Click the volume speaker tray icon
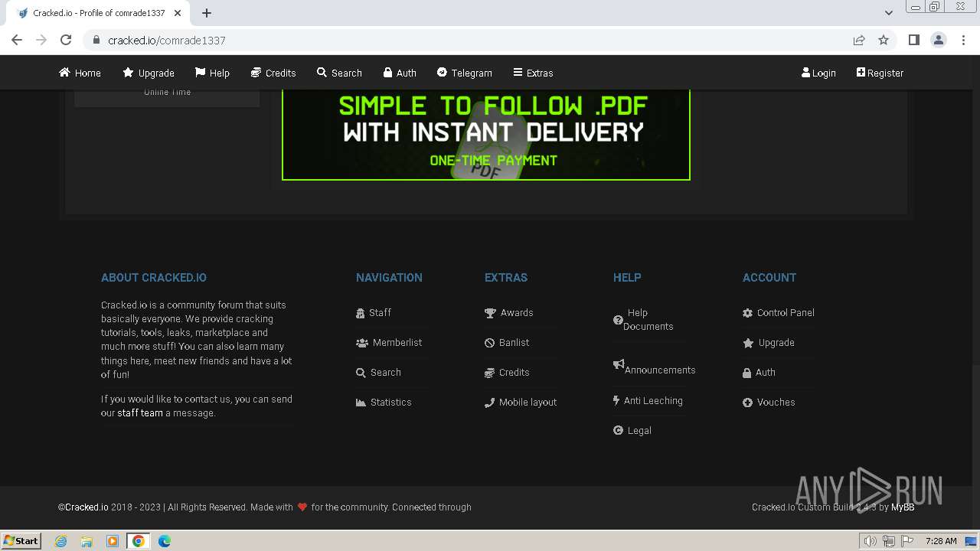This screenshot has width=980, height=551. click(x=871, y=541)
